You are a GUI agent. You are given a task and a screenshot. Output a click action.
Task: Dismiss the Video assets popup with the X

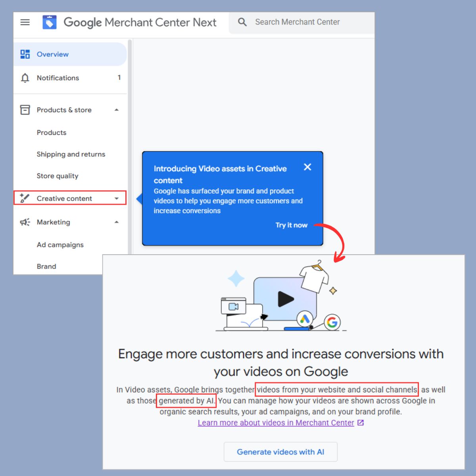pyautogui.click(x=308, y=167)
